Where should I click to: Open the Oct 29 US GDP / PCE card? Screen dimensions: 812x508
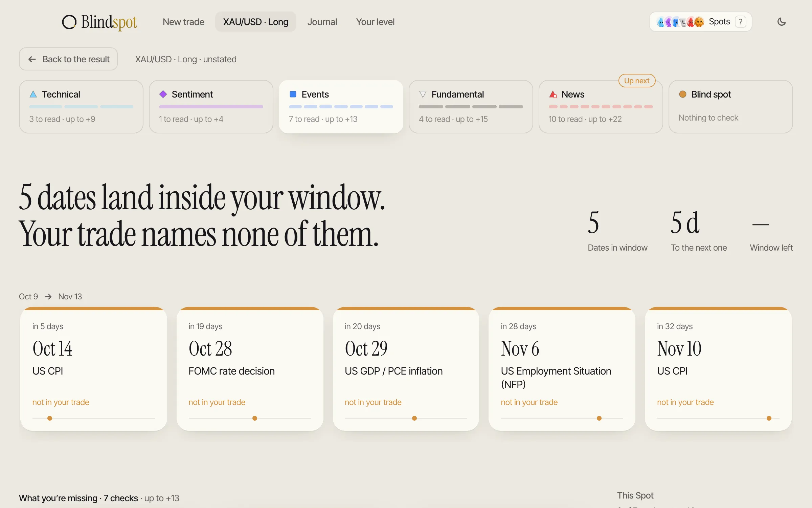click(406, 369)
